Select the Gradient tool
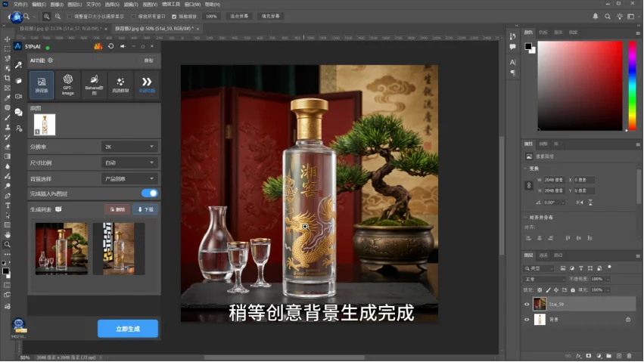 click(7, 156)
